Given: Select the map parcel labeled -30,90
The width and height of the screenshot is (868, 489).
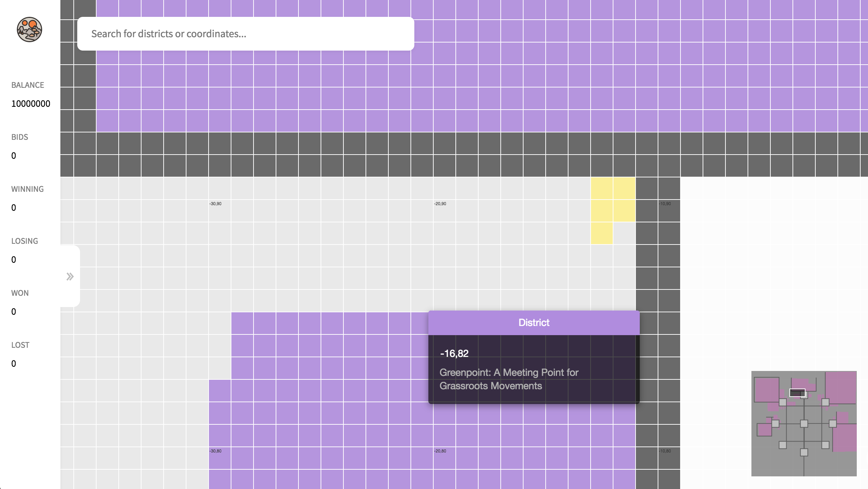Looking at the screenshot, I should tap(220, 211).
